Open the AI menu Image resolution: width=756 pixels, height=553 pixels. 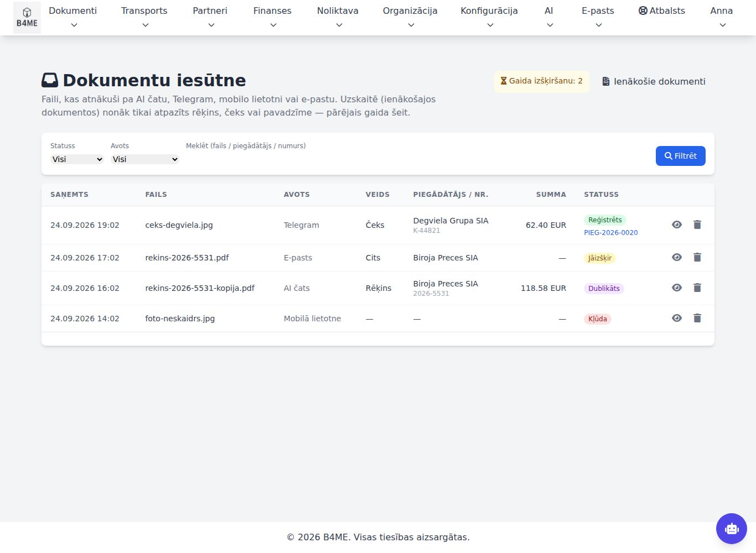click(x=549, y=17)
